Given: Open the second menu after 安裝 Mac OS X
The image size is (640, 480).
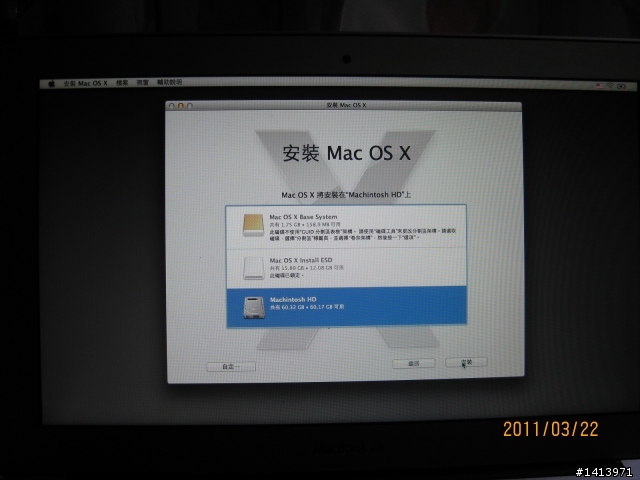Looking at the screenshot, I should click(x=122, y=83).
